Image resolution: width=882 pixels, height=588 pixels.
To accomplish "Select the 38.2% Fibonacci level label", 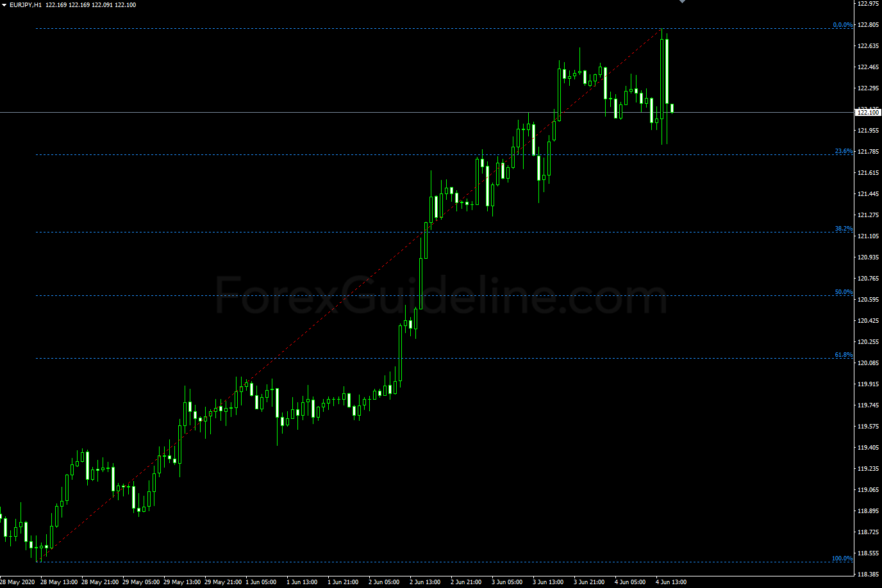I will [844, 229].
